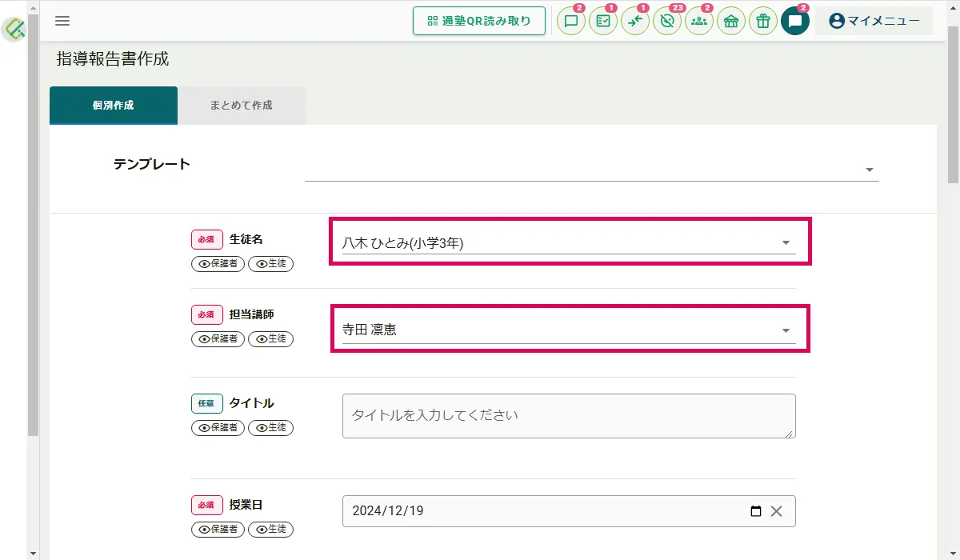Open the 担当講師 dropdown showing 寺田 凛恵

tap(569, 330)
